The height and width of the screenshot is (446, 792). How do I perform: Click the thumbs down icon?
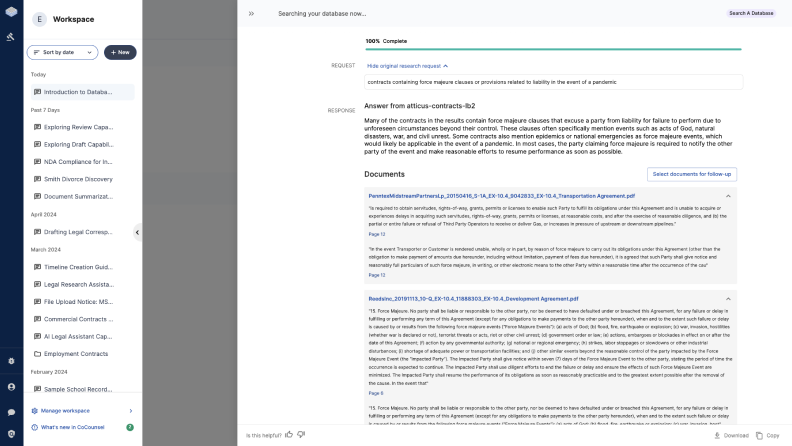point(301,434)
